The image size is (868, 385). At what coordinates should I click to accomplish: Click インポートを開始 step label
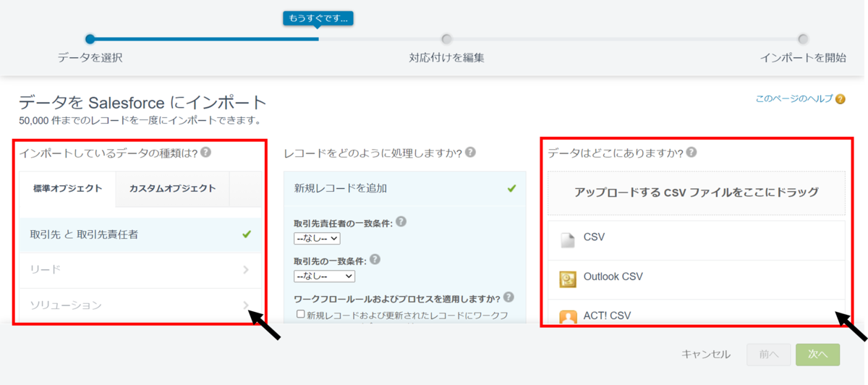point(803,58)
